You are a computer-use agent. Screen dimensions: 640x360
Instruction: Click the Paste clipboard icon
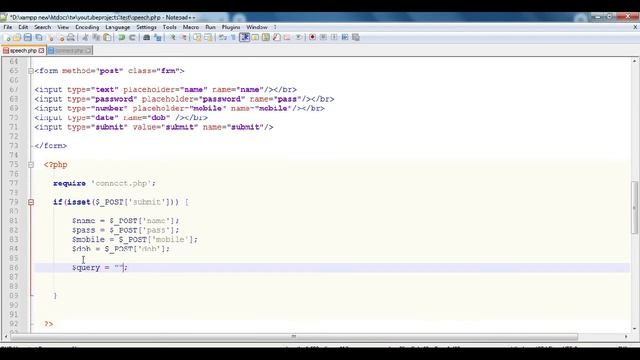107,38
